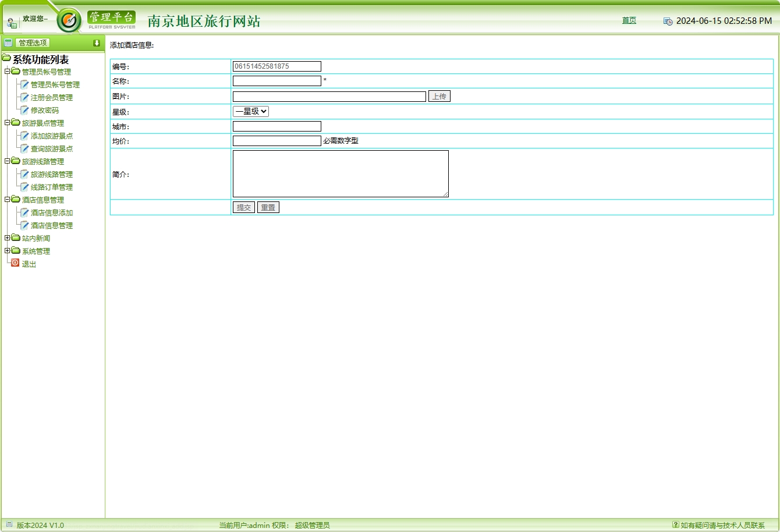Open the 注册会员管理 label in the tree

52,98
